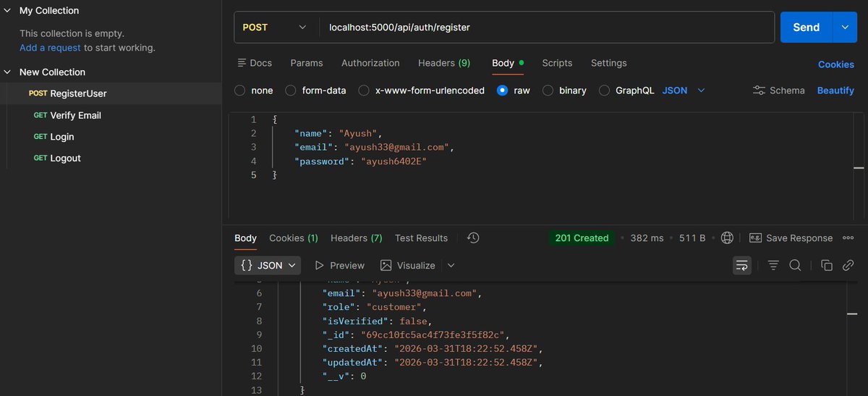The height and width of the screenshot is (396, 868).
Task: Click the email line in request body
Action: (373, 147)
